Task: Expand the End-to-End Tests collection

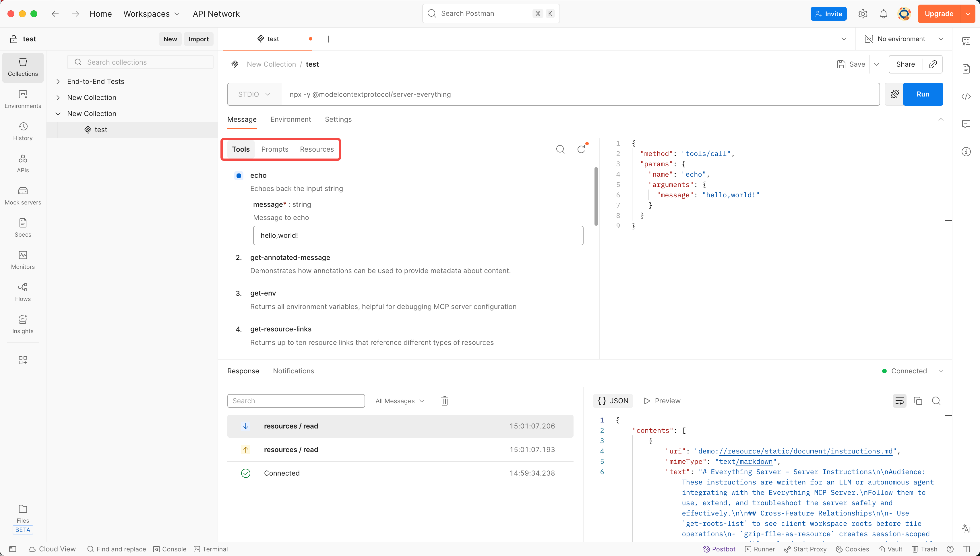Action: coord(58,81)
